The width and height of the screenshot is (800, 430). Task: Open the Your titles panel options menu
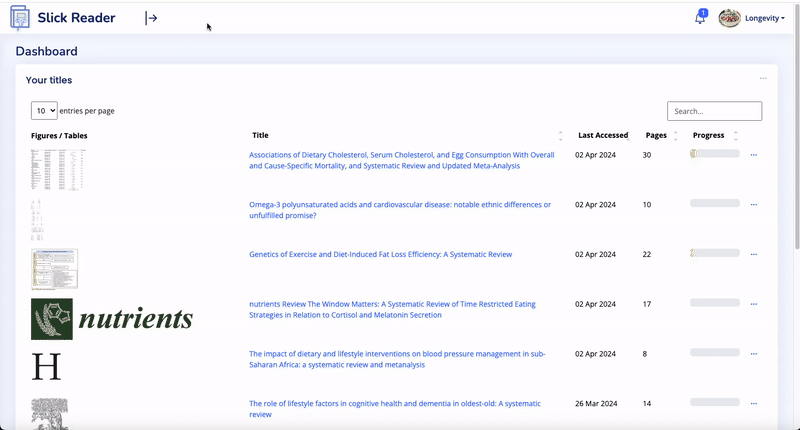(x=763, y=78)
